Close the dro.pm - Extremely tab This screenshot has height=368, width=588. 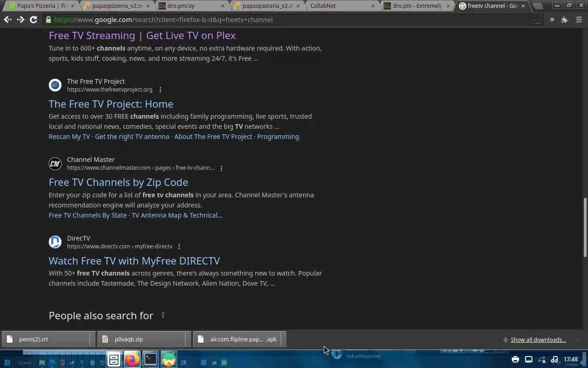[448, 6]
